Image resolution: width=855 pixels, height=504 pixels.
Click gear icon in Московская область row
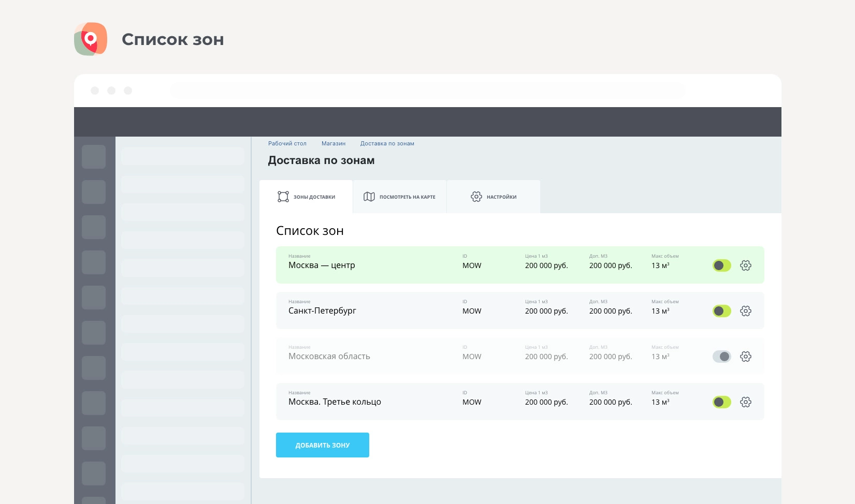pos(745,357)
